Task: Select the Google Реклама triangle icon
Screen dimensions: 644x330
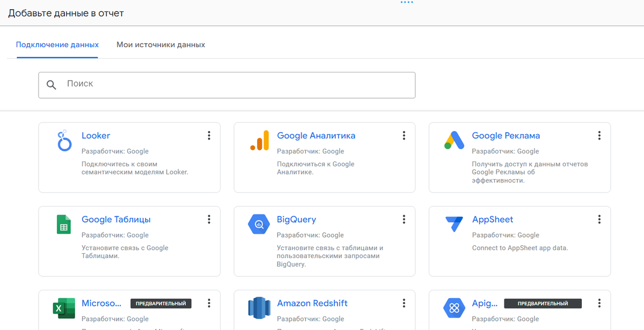Action: [x=454, y=140]
